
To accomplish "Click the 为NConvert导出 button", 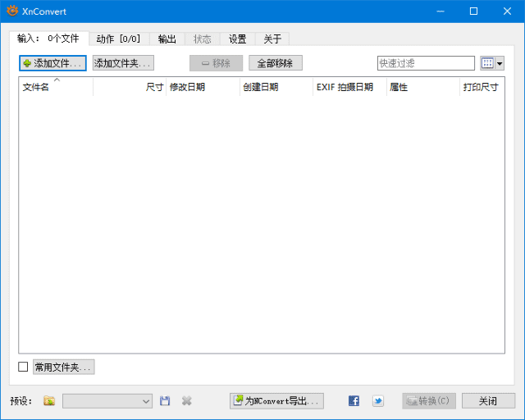I will click(x=276, y=401).
